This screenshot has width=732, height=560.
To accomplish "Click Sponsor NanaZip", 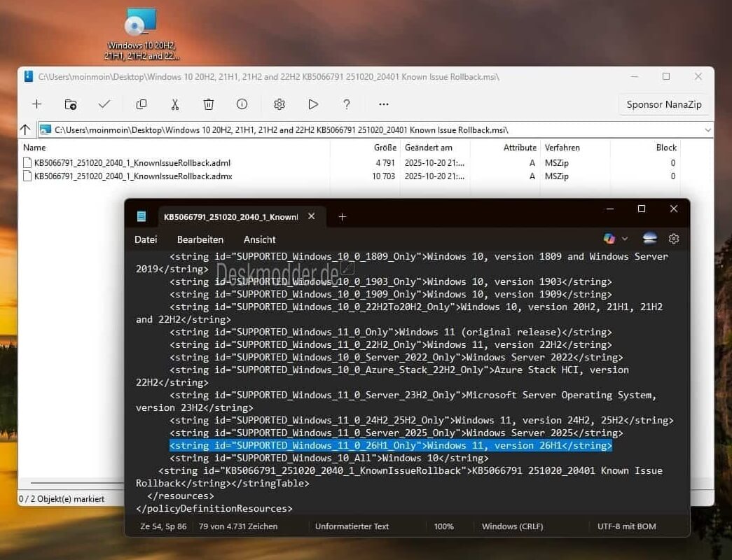I will tap(663, 104).
